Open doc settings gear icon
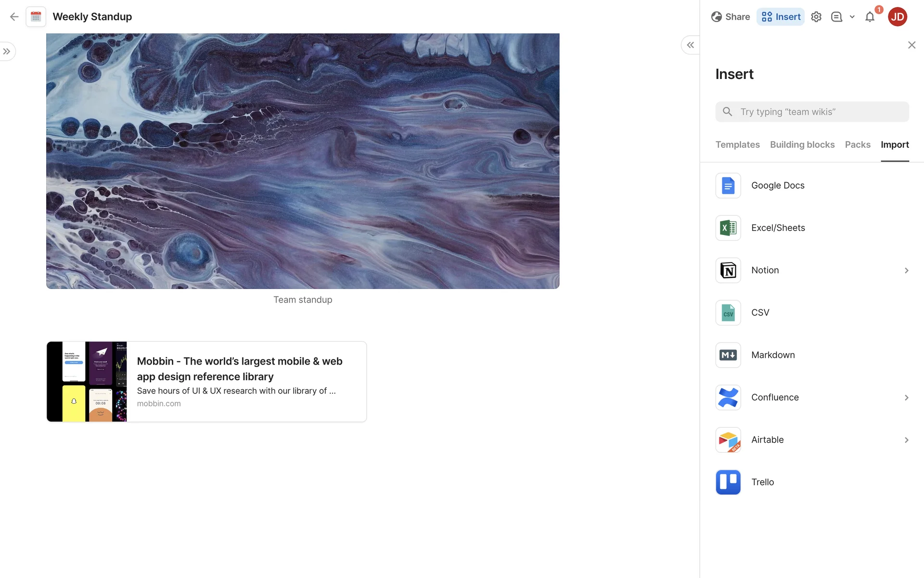 click(x=816, y=17)
